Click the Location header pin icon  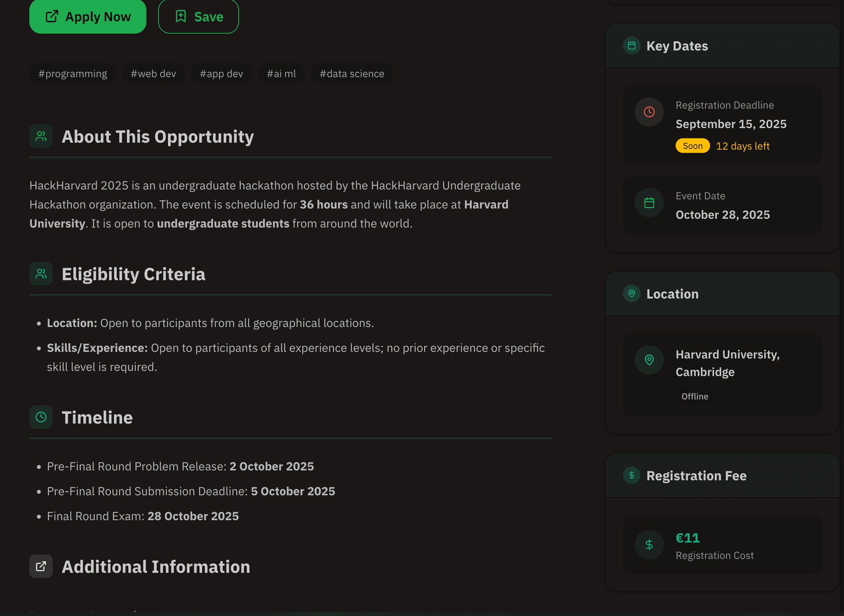(x=632, y=293)
